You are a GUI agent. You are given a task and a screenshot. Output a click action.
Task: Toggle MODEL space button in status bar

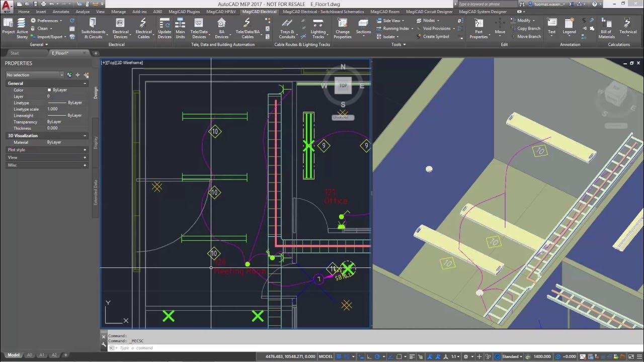326,356
